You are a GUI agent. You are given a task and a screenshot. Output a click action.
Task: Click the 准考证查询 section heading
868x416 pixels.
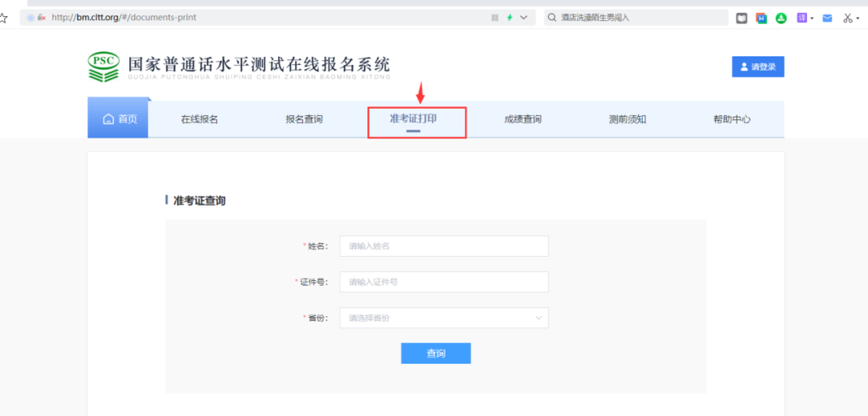pos(199,201)
